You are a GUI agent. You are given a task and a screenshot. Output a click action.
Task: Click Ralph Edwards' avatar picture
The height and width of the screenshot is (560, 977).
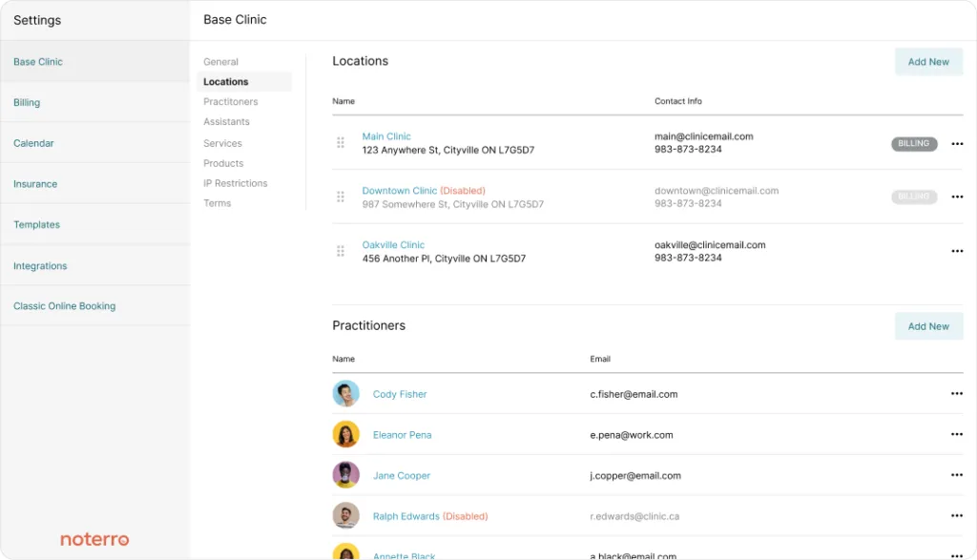click(x=345, y=516)
